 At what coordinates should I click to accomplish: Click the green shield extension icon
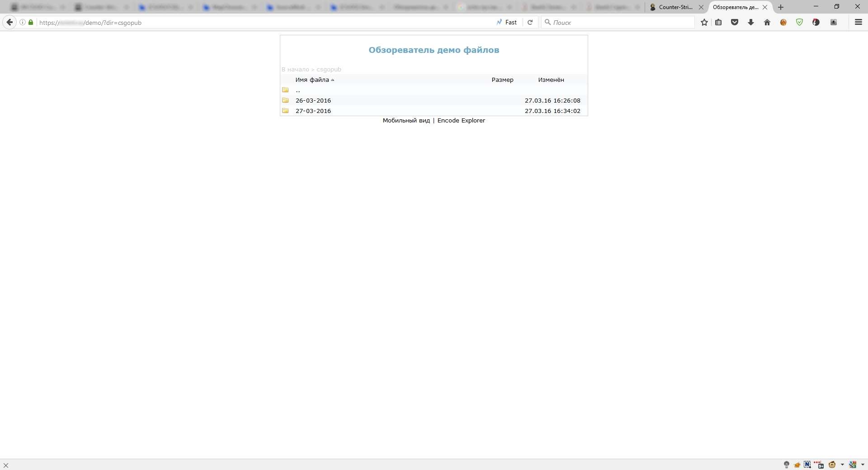coord(800,22)
